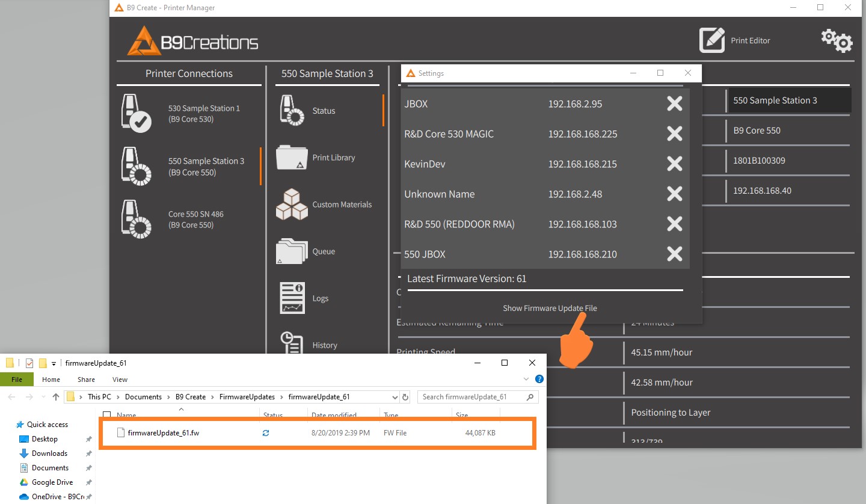
Task: Click the firmwareUpdate_61.fw file icon
Action: [120, 432]
